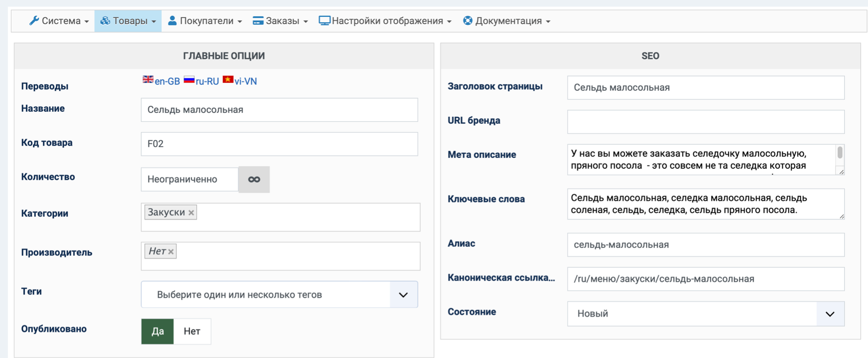
Task: Click the infinity unlimited quantity button
Action: pos(254,180)
